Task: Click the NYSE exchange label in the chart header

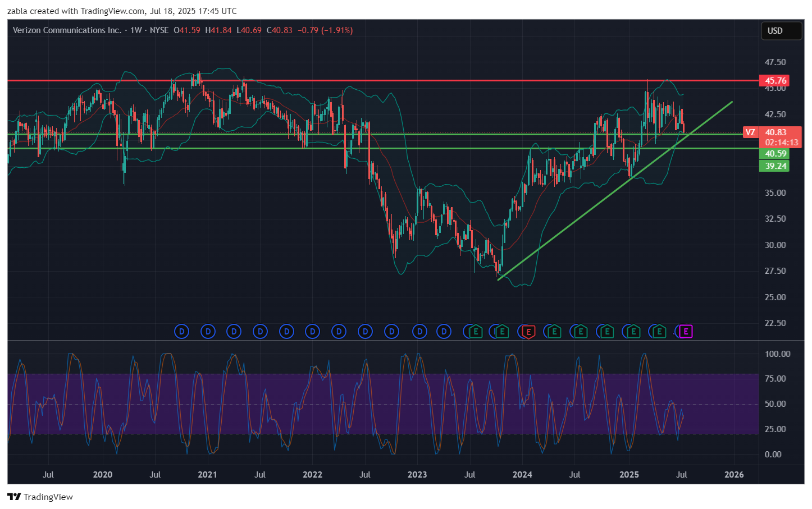Action: [x=159, y=30]
